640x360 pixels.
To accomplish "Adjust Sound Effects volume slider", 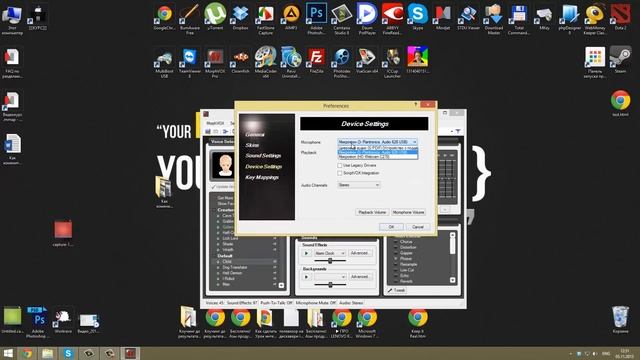I will tap(330, 261).
